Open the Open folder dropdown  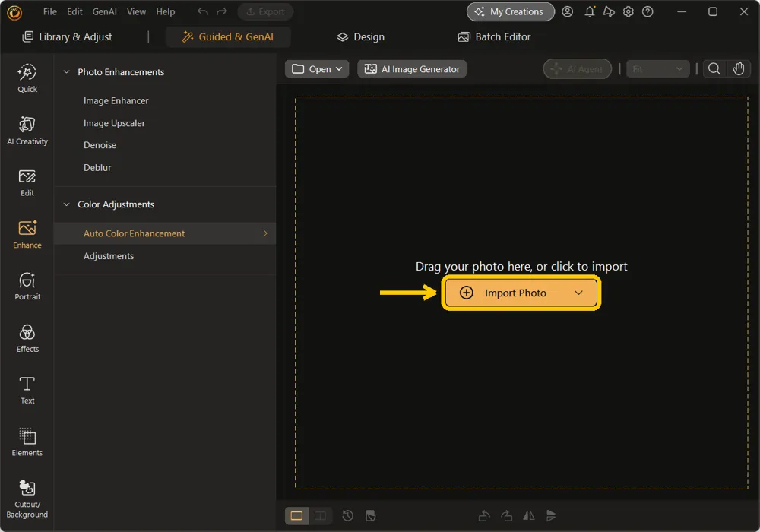(316, 69)
